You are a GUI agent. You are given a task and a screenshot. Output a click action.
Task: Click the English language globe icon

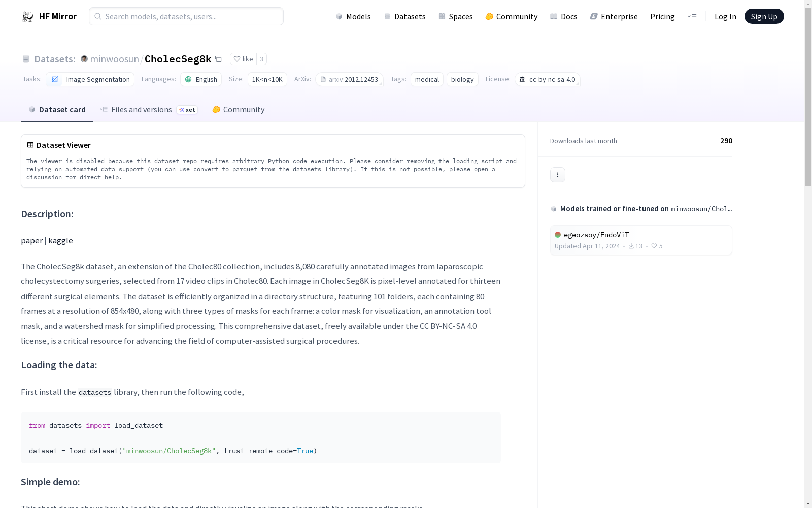pos(188,79)
